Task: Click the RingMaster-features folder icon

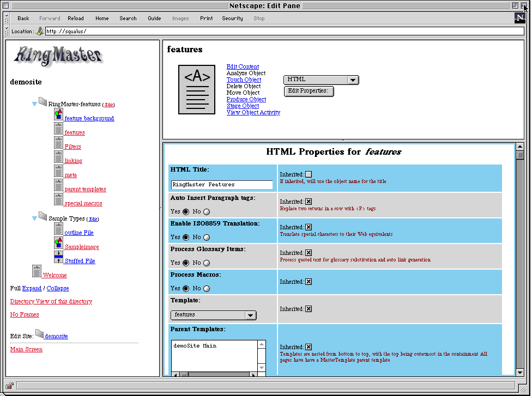Action: (x=43, y=102)
